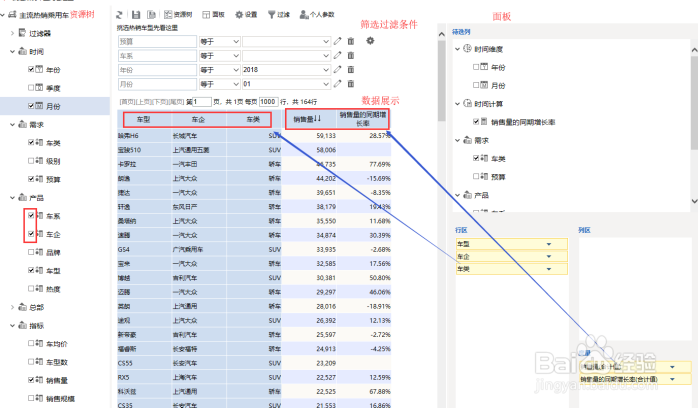Click the scroll-up arrow of the 待选列 list

694,50
